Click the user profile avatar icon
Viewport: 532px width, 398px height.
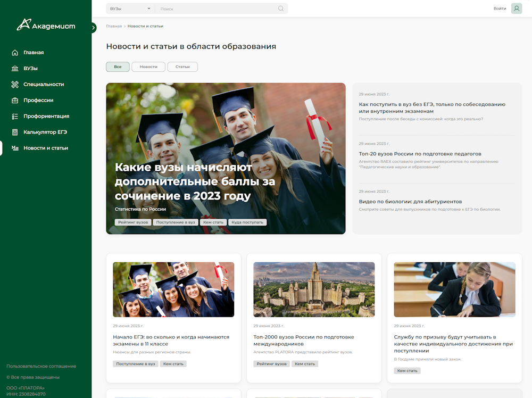pos(517,9)
